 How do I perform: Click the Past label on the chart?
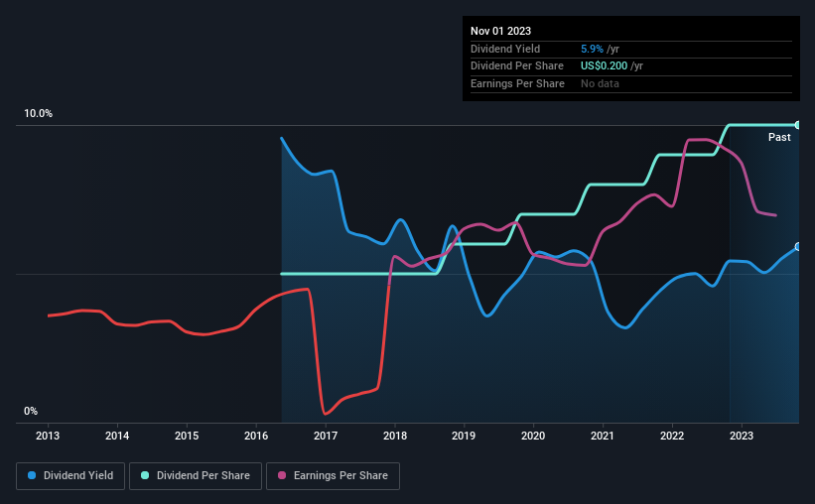(779, 137)
